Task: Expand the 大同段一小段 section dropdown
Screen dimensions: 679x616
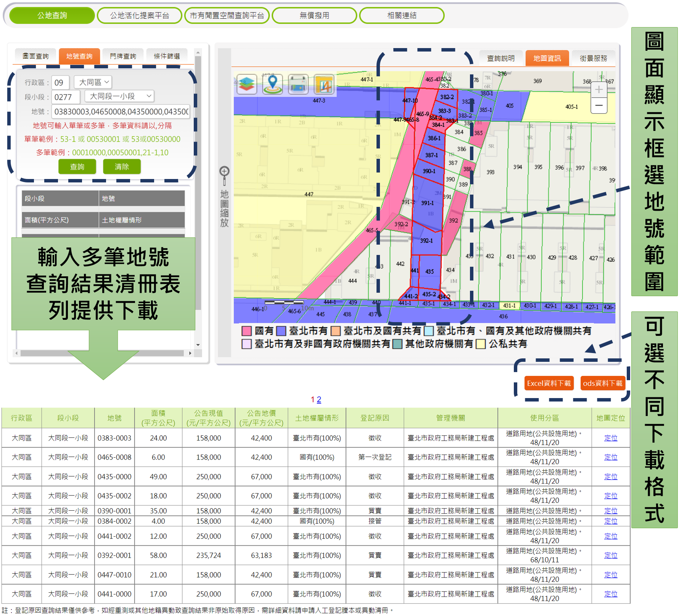Action: click(x=120, y=96)
